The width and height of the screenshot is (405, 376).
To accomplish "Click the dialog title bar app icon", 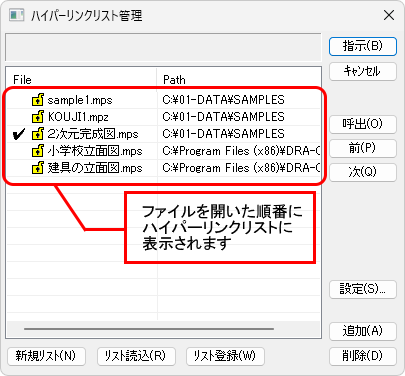I will pyautogui.click(x=17, y=15).
